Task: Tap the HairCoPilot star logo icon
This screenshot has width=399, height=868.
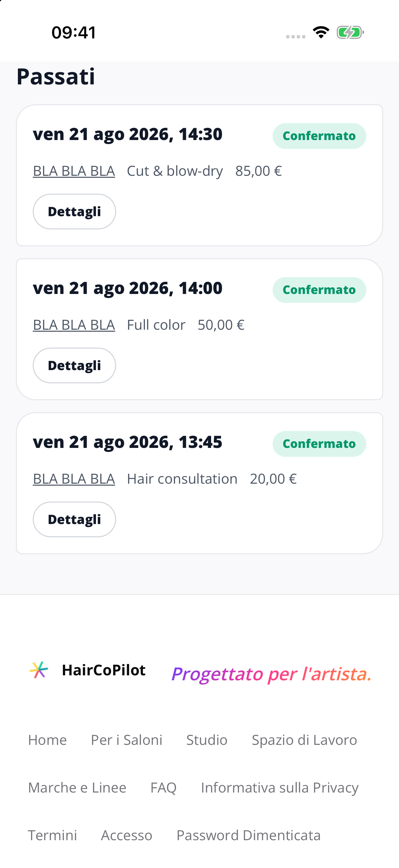Action: pos(39,670)
